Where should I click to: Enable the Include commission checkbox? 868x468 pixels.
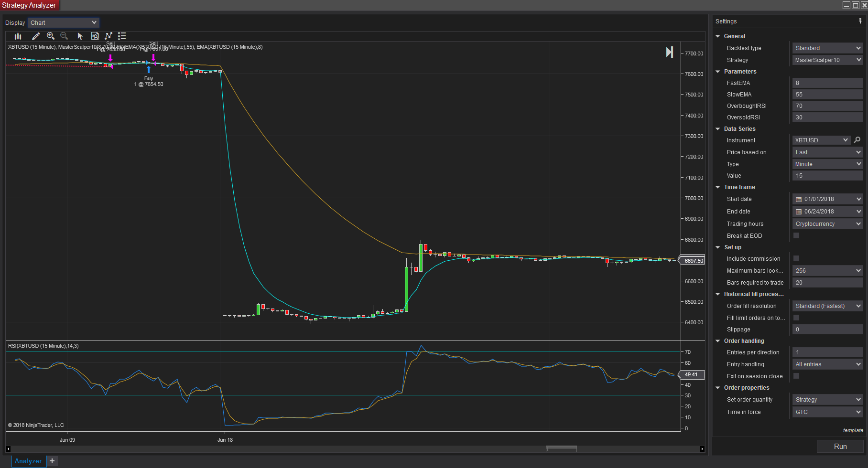coord(796,258)
